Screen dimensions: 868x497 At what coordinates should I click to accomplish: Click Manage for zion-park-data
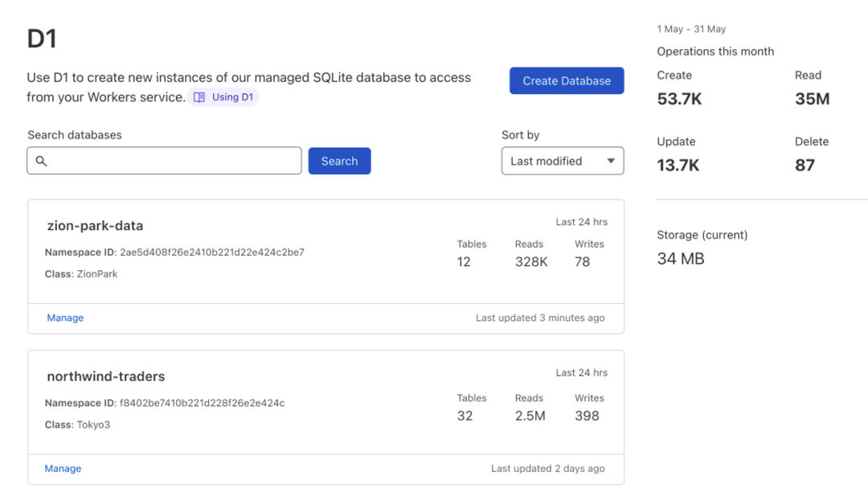coord(65,318)
